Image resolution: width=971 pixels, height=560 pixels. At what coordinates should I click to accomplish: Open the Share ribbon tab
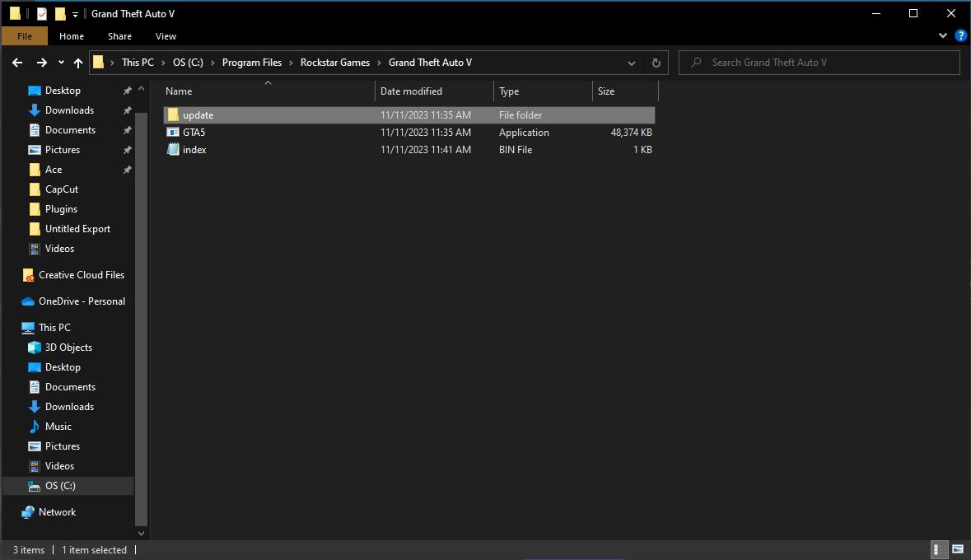[x=119, y=36]
